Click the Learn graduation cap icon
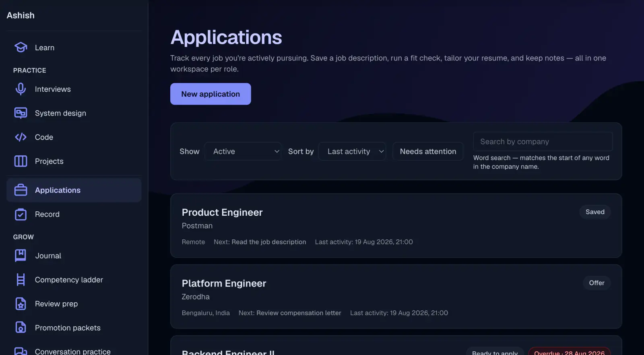Screen dimensions: 644x355 coord(21,47)
